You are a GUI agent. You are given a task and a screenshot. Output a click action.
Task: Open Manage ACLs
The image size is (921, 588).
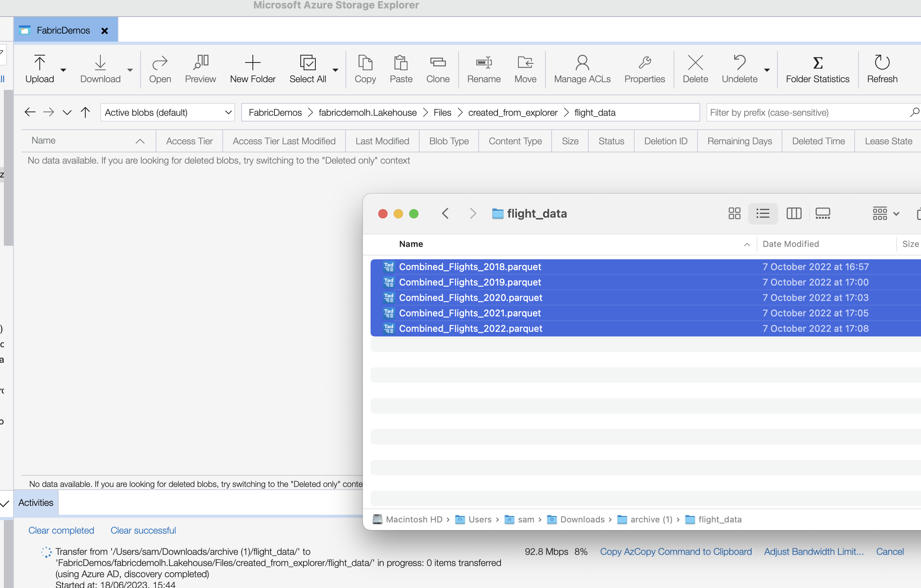(582, 69)
